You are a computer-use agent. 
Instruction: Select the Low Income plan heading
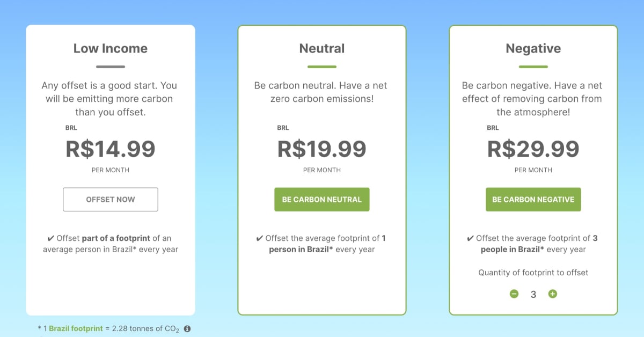click(x=111, y=48)
